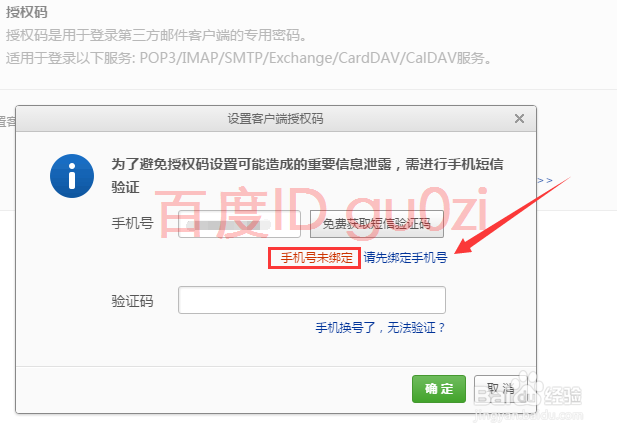Close the 设置客户端授权码 dialog with X
Viewport: 617px width, 437px height.
coord(519,118)
